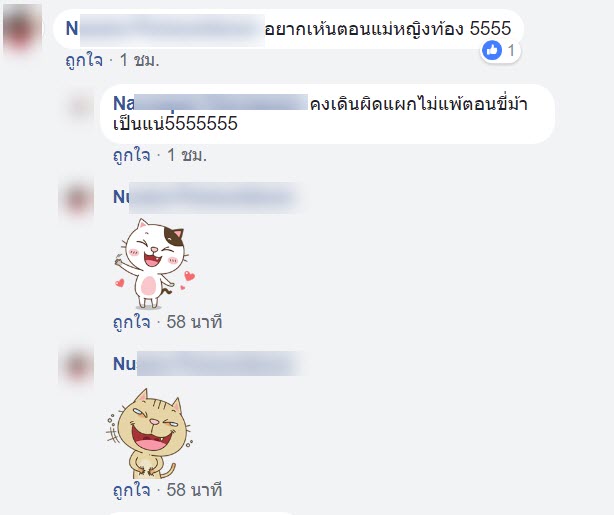Like the tan laughing cat sticker comment
The image size is (614, 515).
pos(132,490)
